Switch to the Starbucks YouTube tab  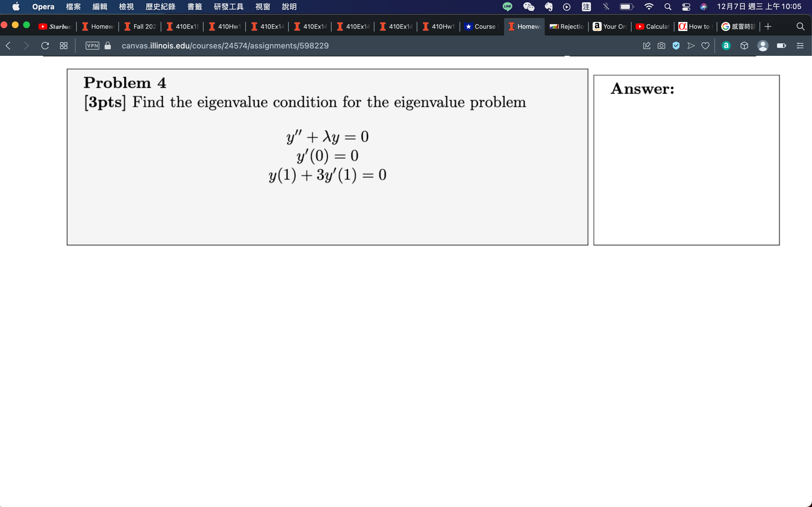56,26
